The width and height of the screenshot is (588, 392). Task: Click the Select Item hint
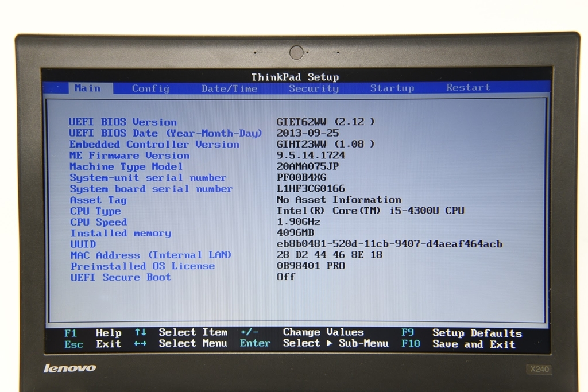point(193,332)
